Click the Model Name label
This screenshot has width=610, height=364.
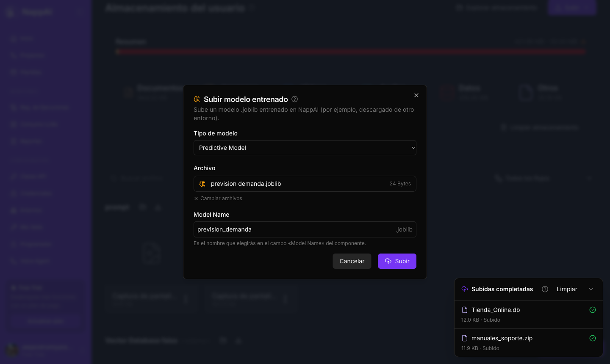tap(211, 215)
